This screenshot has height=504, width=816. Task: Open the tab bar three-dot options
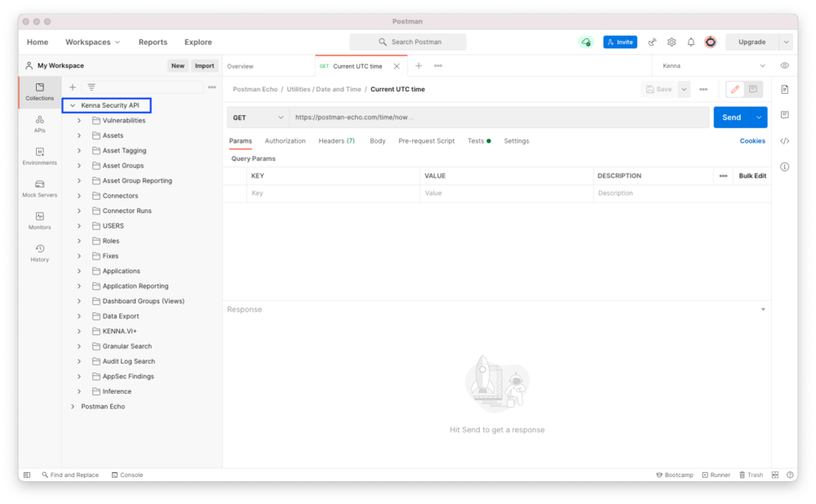click(x=438, y=65)
